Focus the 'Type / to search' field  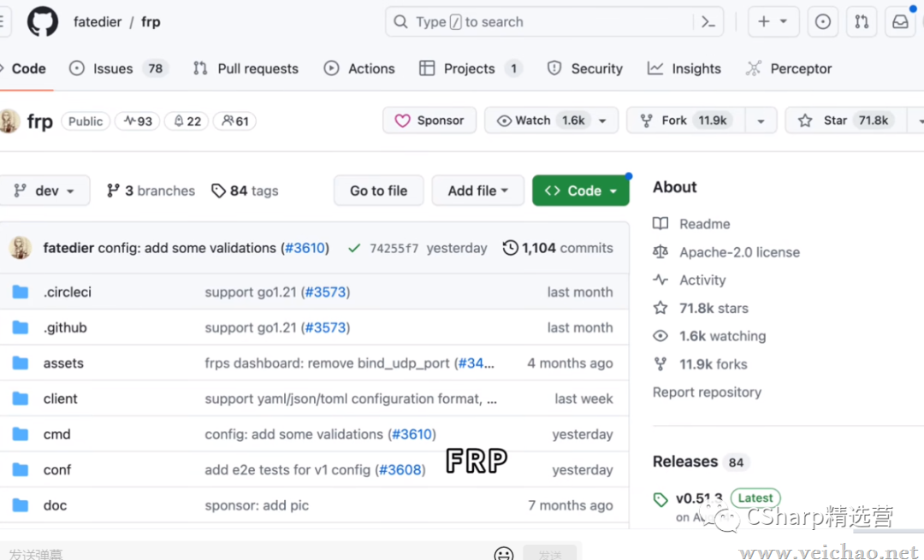click(x=554, y=21)
